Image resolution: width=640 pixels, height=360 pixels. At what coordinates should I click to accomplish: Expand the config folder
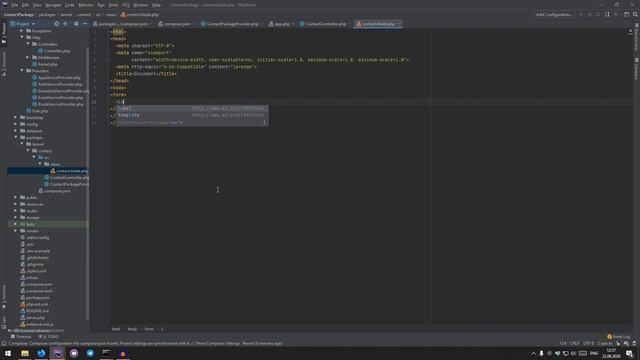(16, 124)
